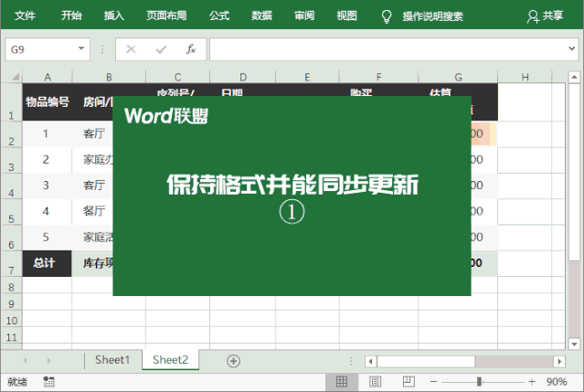Click the formula bar enter checkmark icon
584x392 pixels.
point(161,49)
